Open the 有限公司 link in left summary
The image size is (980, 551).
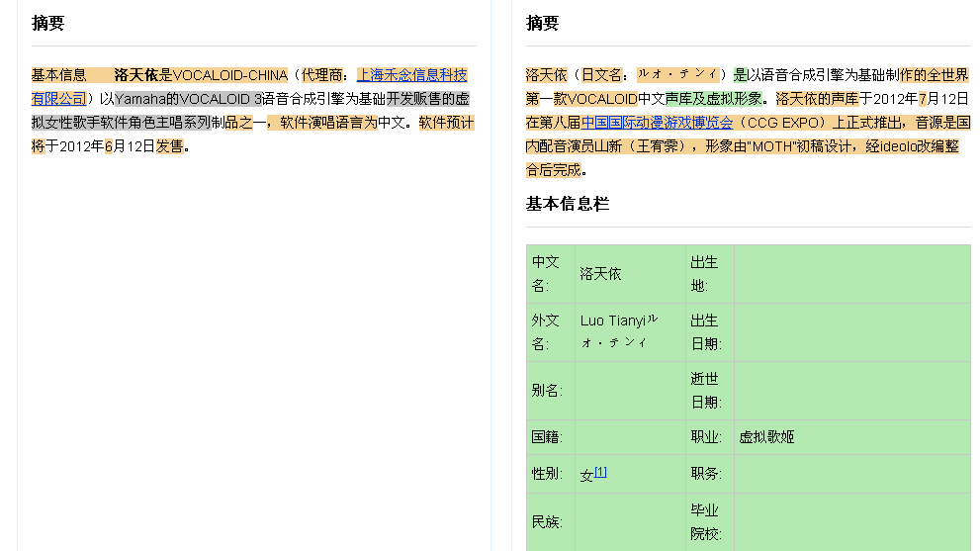pos(58,99)
